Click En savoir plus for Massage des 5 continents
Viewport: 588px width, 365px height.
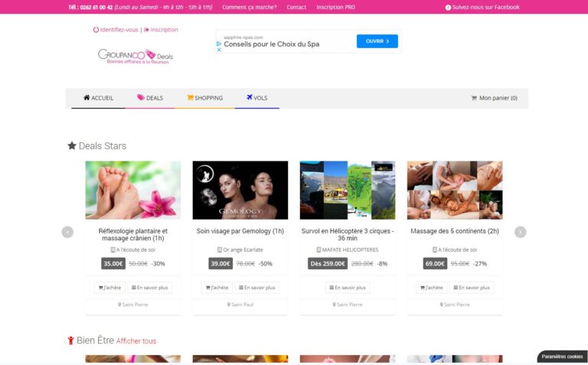click(x=472, y=288)
